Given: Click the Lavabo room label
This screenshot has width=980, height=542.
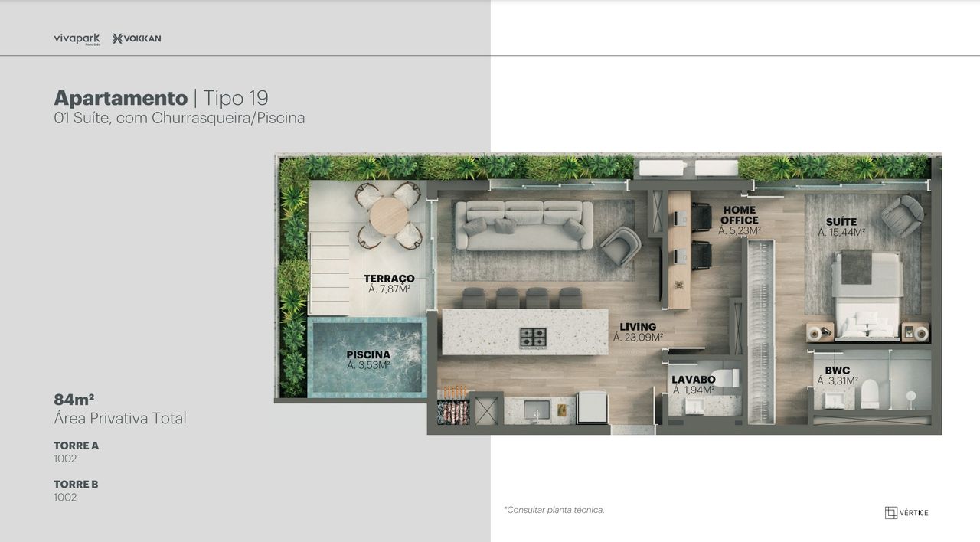Looking at the screenshot, I should click(x=694, y=384).
